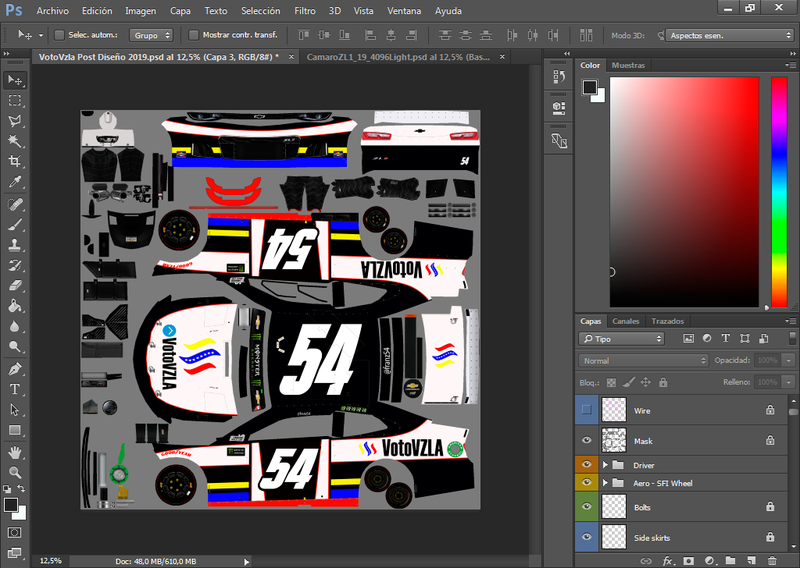Hide the Driver group
The width and height of the screenshot is (800, 568).
[587, 464]
